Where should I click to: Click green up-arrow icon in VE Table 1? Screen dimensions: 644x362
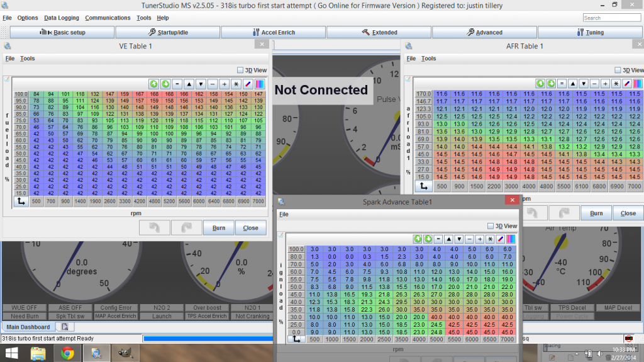click(x=153, y=84)
